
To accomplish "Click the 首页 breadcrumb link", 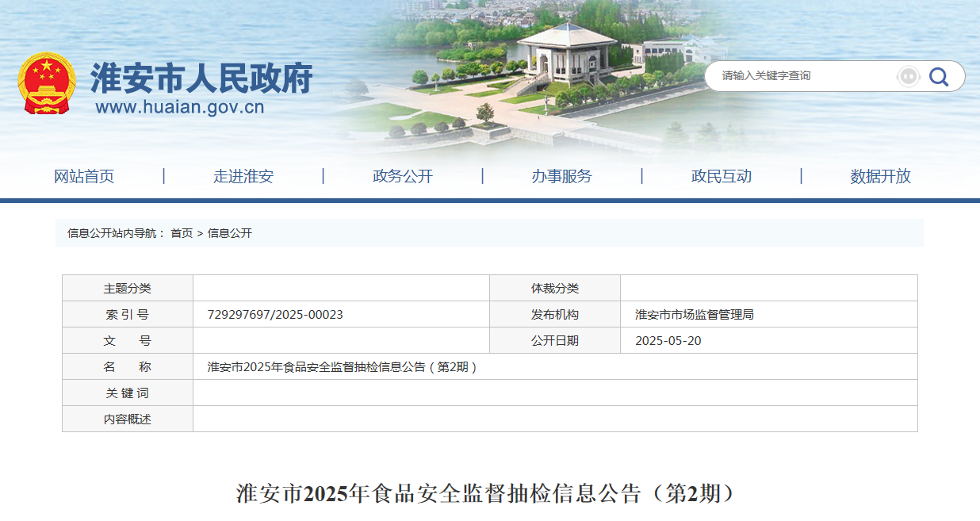I will [182, 233].
